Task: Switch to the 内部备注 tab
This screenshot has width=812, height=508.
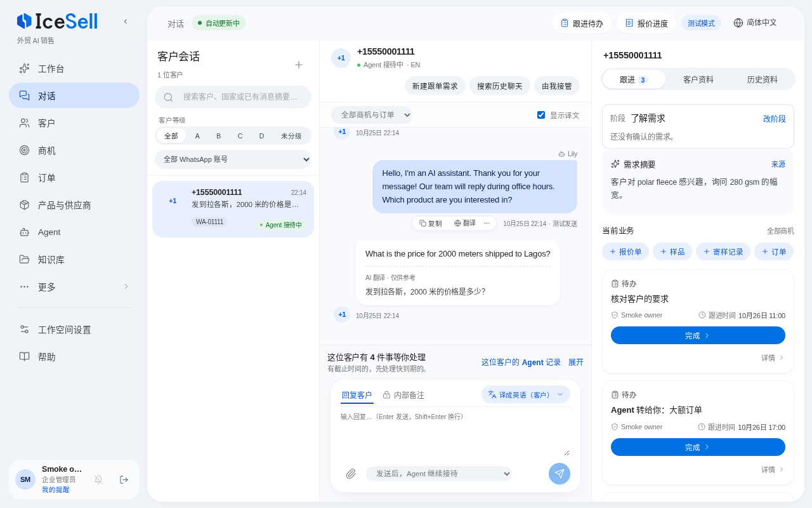Action: [x=403, y=395]
